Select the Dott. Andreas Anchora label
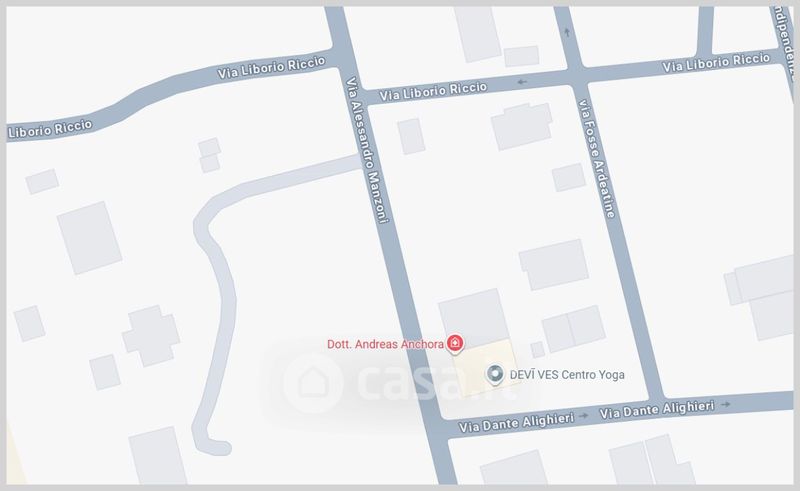 pyautogui.click(x=385, y=344)
